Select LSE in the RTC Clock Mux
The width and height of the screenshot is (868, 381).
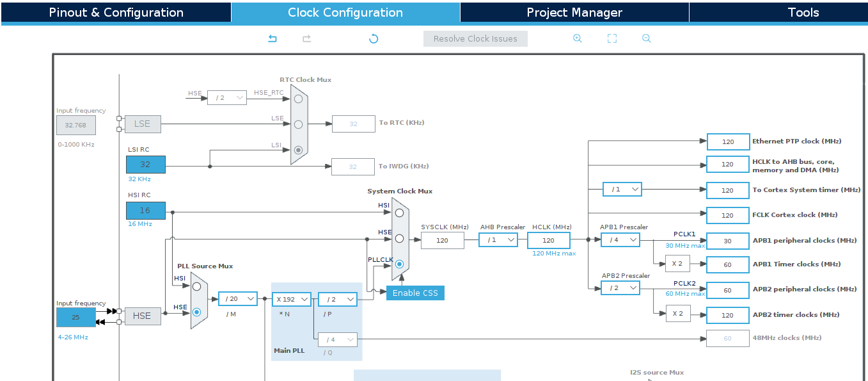pyautogui.click(x=297, y=124)
